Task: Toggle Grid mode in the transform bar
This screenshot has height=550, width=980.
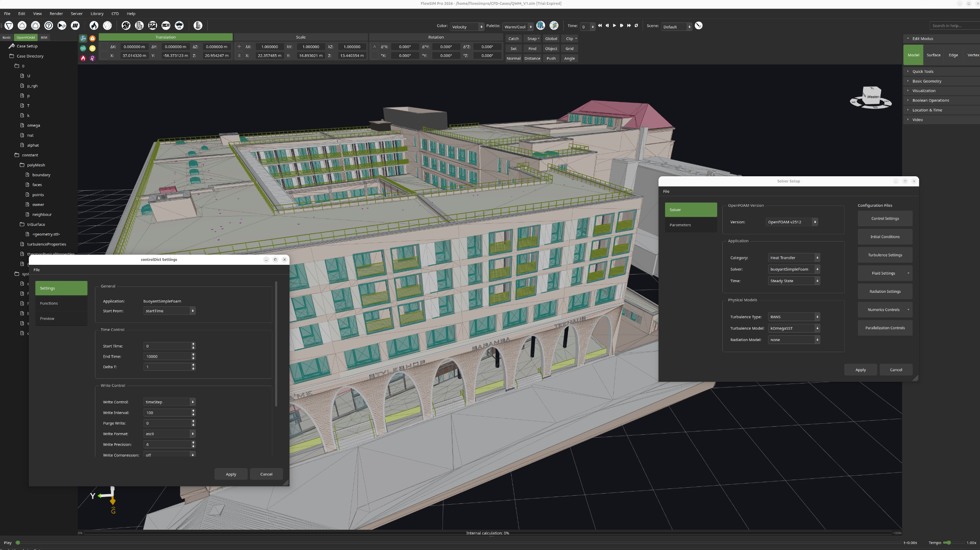Action: tap(570, 48)
